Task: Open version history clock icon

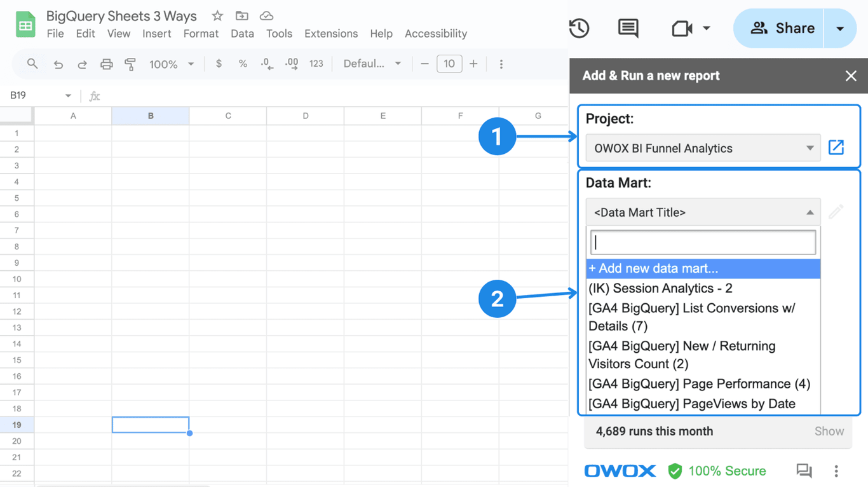Action: tap(579, 28)
